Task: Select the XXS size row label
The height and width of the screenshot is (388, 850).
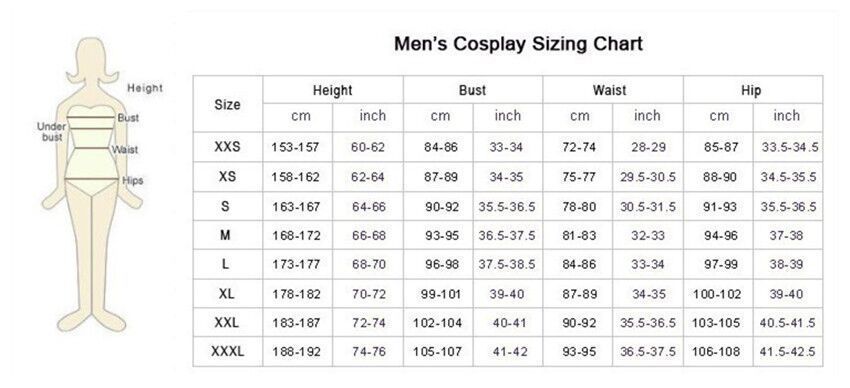Action: pos(228,147)
